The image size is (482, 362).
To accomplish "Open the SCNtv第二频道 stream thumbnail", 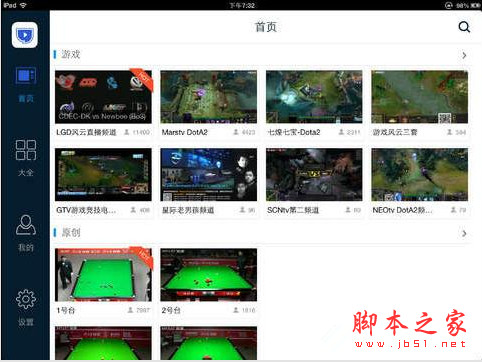I will pyautogui.click(x=314, y=175).
